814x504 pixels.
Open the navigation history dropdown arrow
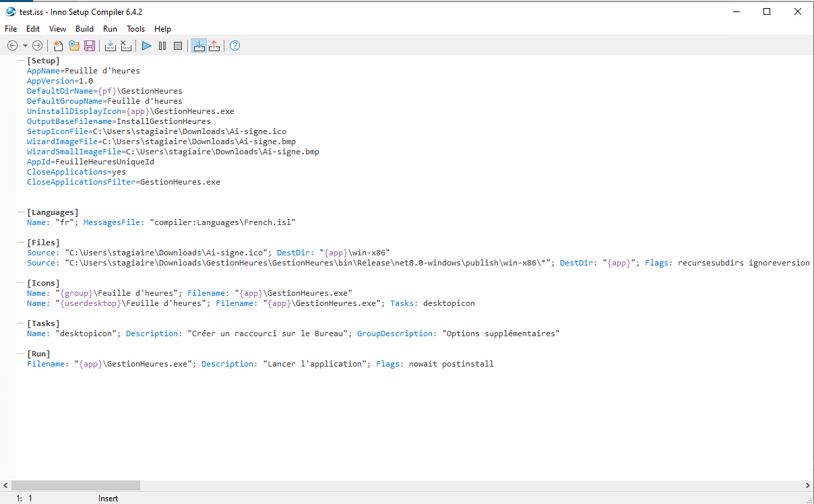tap(25, 46)
